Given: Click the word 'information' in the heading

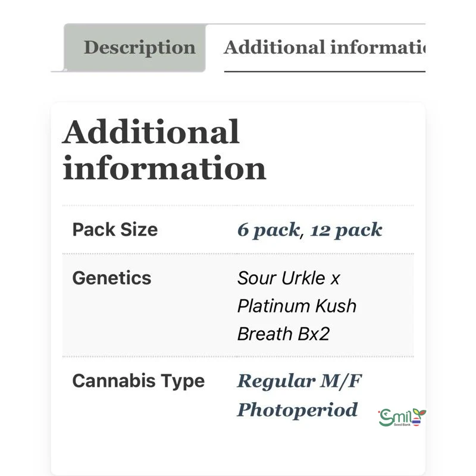Looking at the screenshot, I should (164, 168).
